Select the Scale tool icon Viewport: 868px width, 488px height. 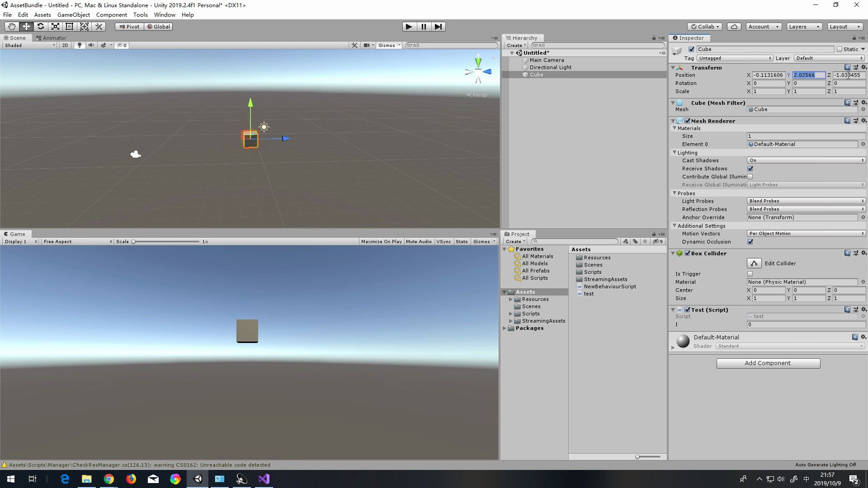pos(55,27)
